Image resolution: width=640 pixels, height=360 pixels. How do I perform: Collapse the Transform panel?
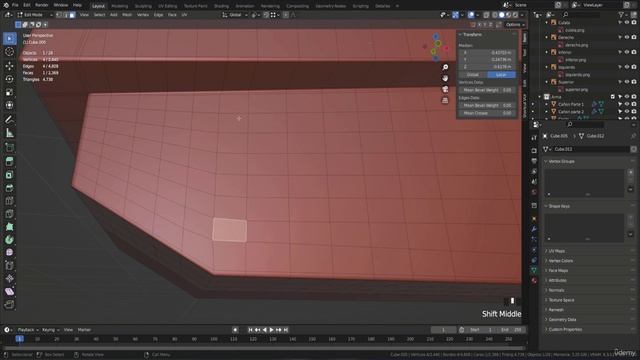pos(471,35)
